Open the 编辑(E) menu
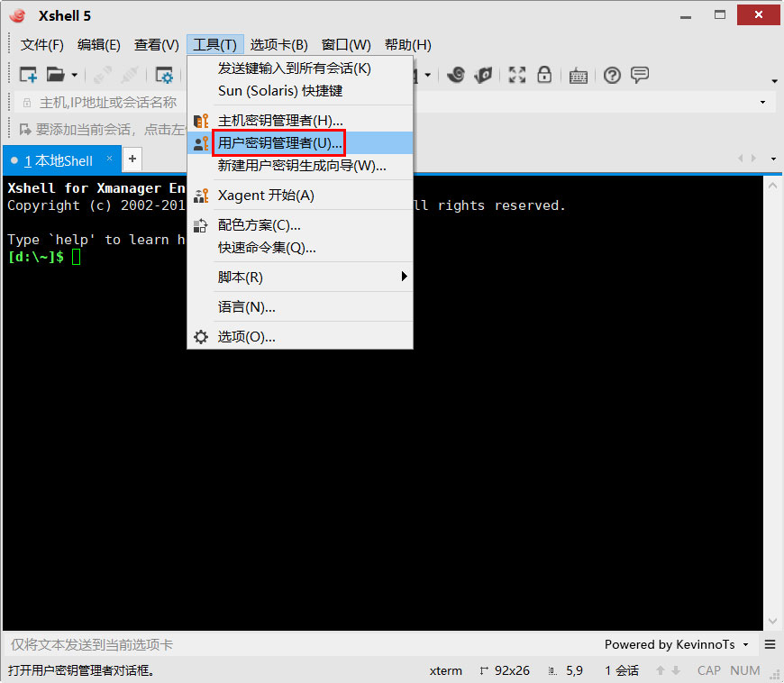Screen dimensions: 784x683 tap(98, 45)
